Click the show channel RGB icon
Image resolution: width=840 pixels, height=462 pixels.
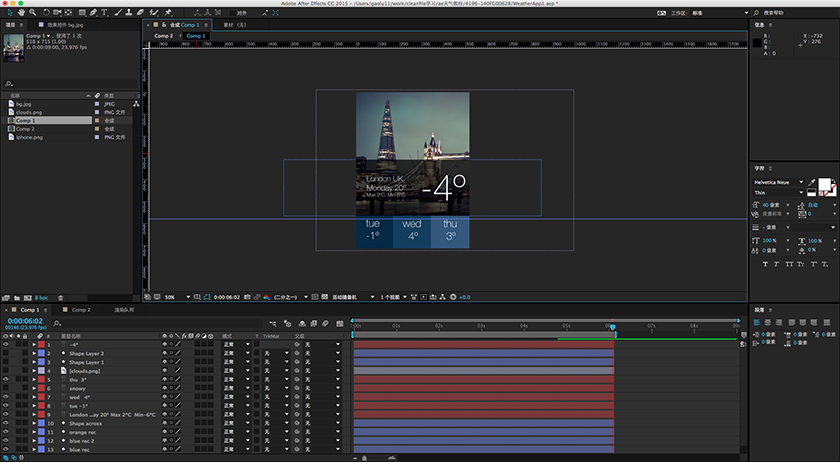pyautogui.click(x=266, y=297)
